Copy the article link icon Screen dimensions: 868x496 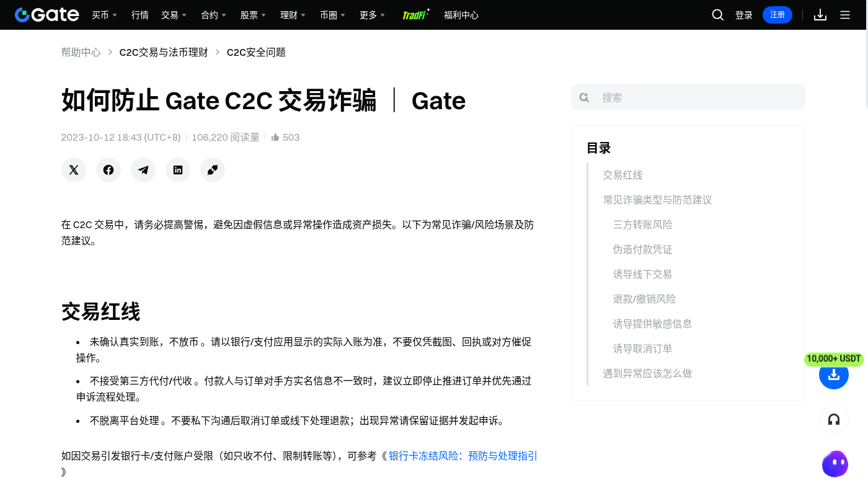tap(213, 170)
